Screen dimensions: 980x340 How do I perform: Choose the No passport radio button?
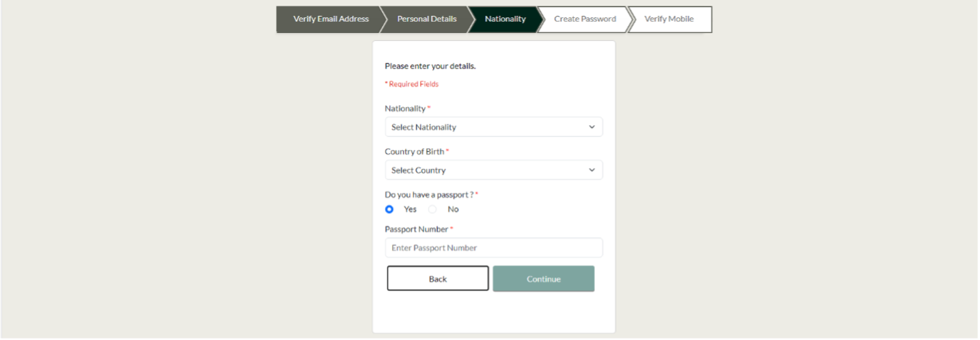pyautogui.click(x=432, y=209)
